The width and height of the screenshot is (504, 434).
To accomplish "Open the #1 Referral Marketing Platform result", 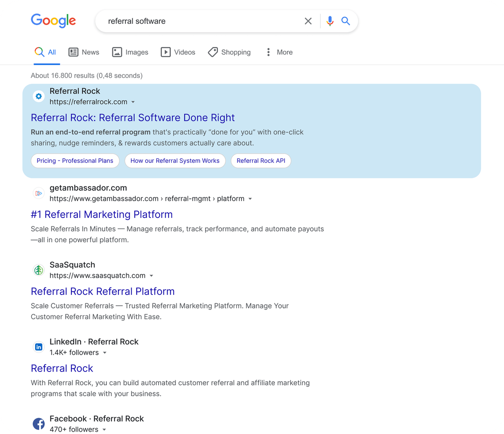I will click(102, 215).
